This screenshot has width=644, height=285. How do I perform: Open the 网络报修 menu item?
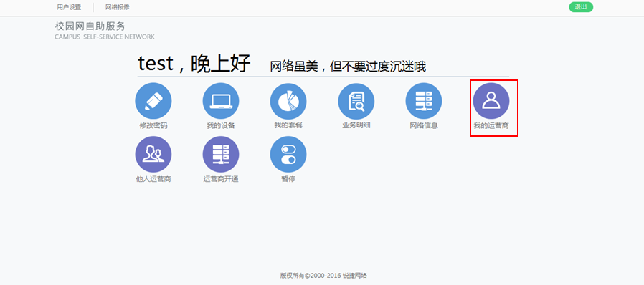pyautogui.click(x=118, y=7)
